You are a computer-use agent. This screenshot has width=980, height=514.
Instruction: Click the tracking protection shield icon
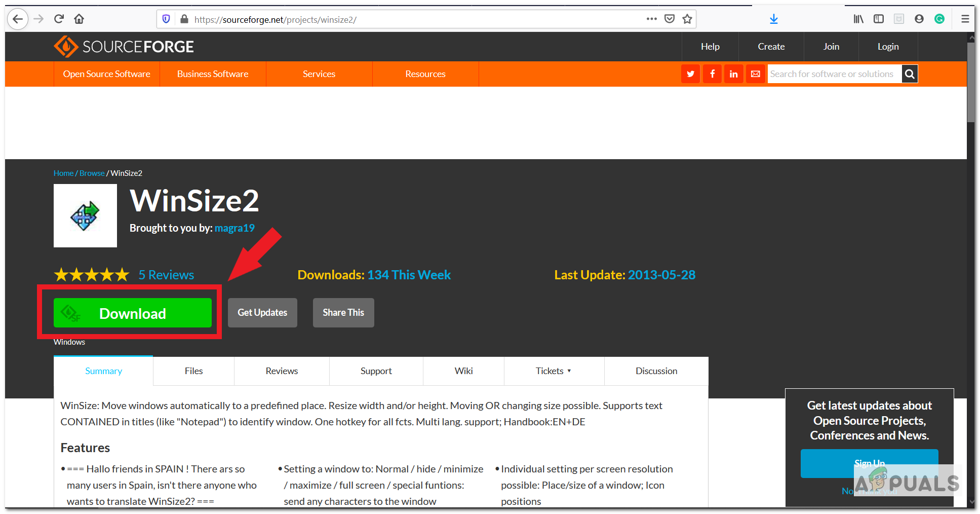coord(166,19)
